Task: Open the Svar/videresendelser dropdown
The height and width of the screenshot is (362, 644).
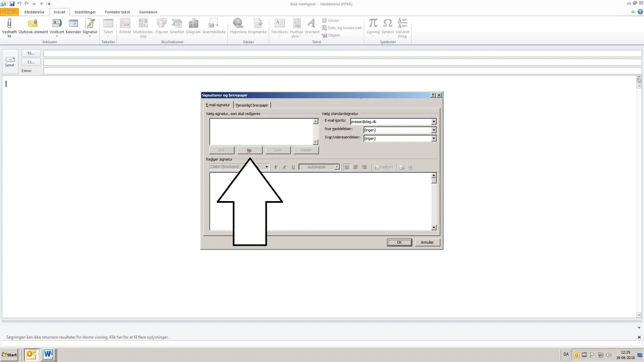Action: click(x=434, y=138)
